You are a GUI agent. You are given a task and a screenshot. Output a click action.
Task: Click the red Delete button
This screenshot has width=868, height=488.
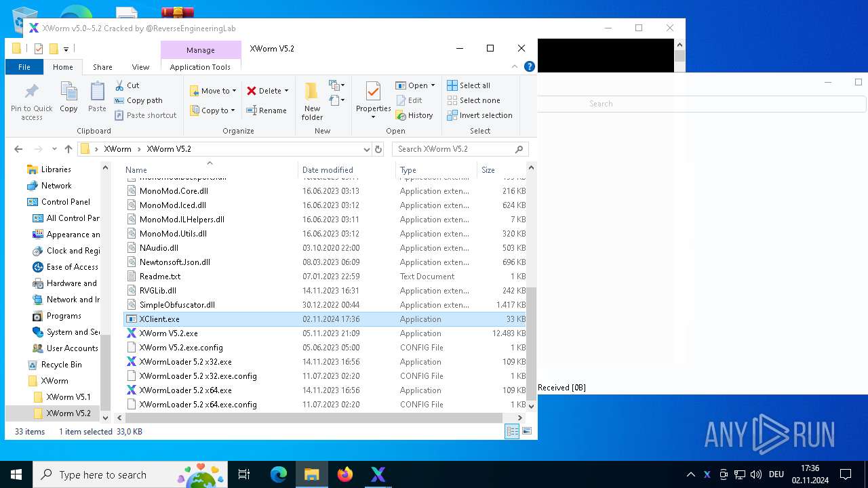pos(264,91)
